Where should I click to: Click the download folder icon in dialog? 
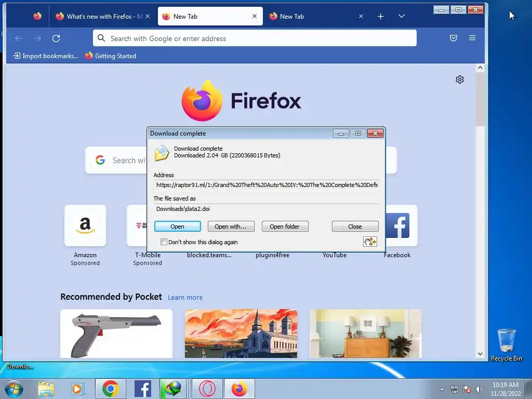coord(162,152)
